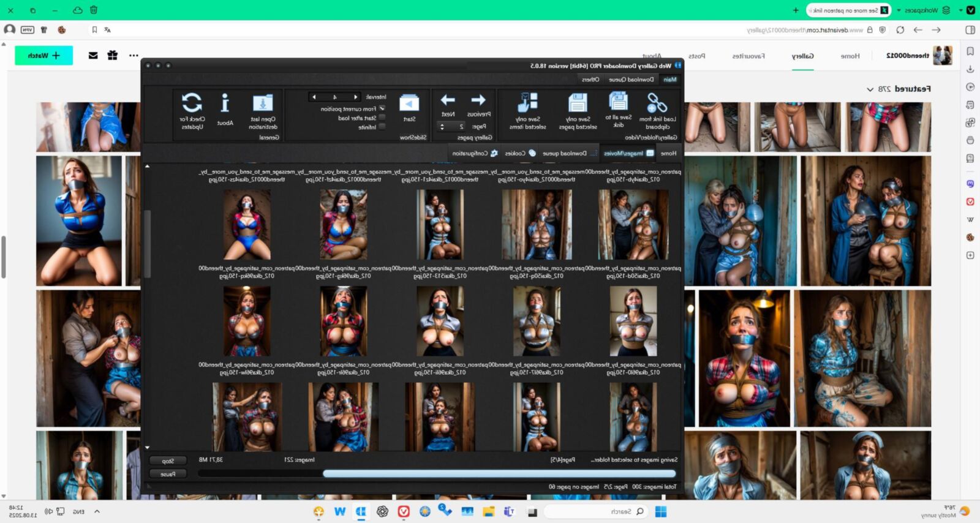The width and height of the screenshot is (980, 523).
Task: Toggle From current position checkbox
Action: tap(382, 108)
